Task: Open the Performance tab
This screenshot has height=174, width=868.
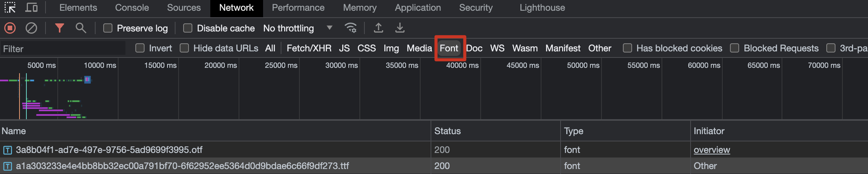Action: [x=298, y=8]
